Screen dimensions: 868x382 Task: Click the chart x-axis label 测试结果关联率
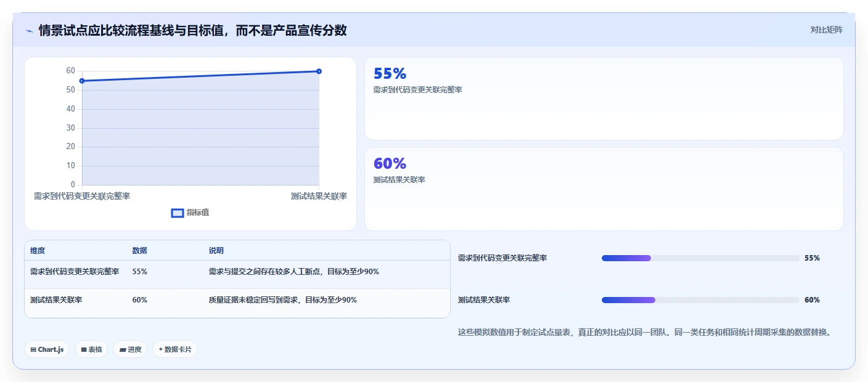click(x=319, y=196)
